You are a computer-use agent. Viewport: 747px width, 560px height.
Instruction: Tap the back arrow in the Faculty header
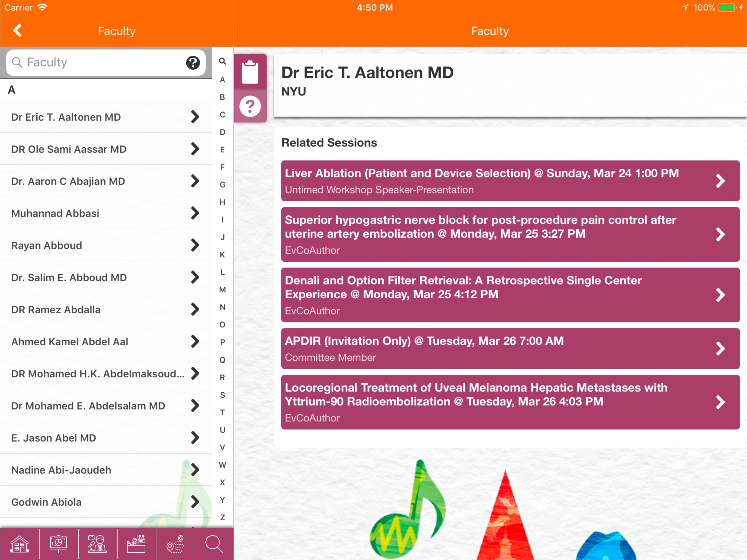point(17,30)
